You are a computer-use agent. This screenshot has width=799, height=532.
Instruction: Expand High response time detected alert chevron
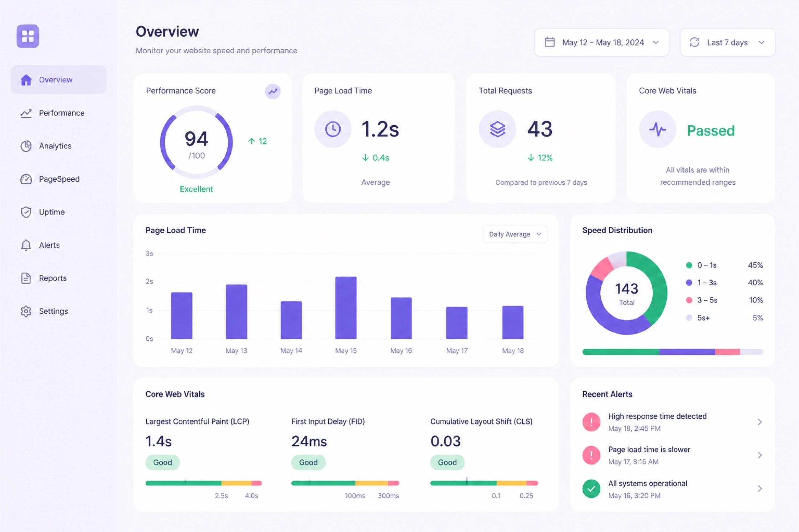pyautogui.click(x=760, y=422)
